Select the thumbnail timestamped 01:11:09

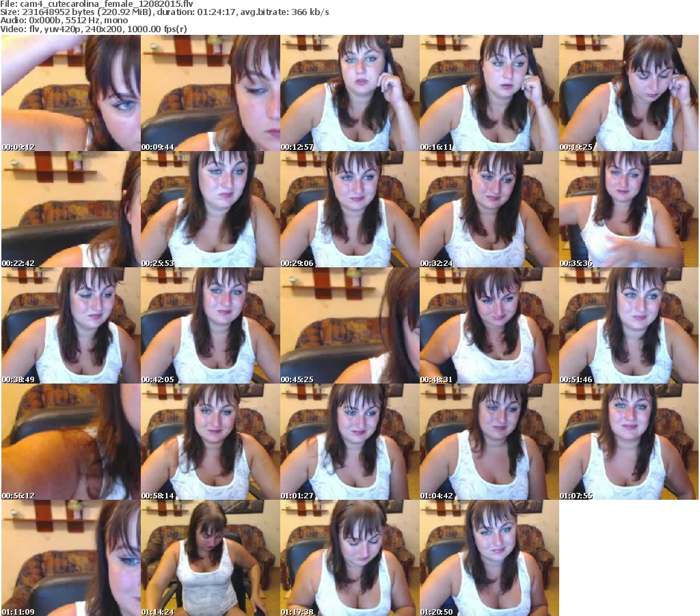(71, 558)
